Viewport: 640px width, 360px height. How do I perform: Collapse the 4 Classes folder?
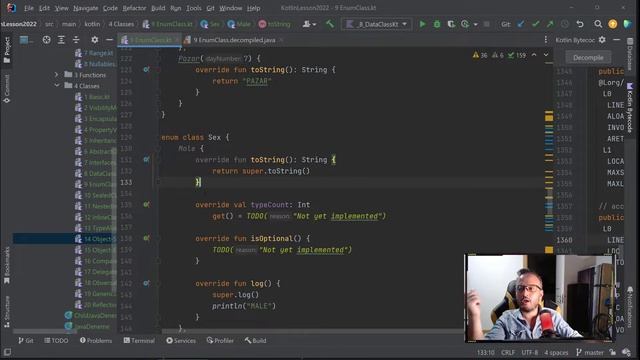[x=57, y=86]
